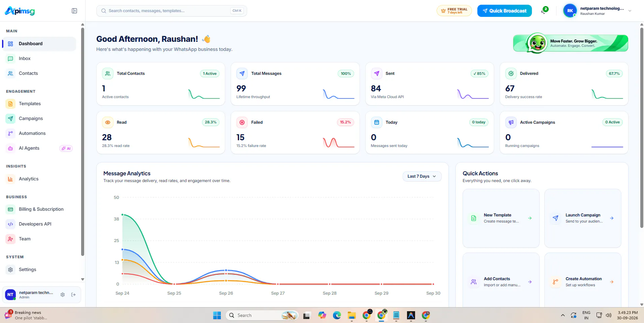Open the Add Contacts quick action
The height and width of the screenshot is (323, 644).
click(501, 280)
